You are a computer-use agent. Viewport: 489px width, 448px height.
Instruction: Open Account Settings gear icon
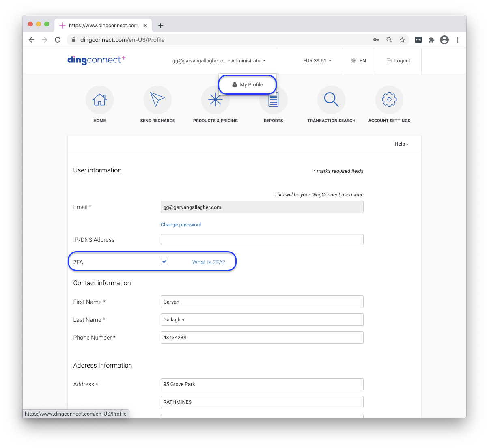[389, 99]
